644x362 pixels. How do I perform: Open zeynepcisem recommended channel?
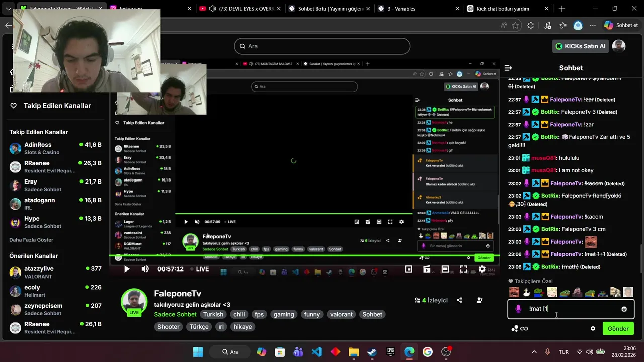tap(55, 309)
